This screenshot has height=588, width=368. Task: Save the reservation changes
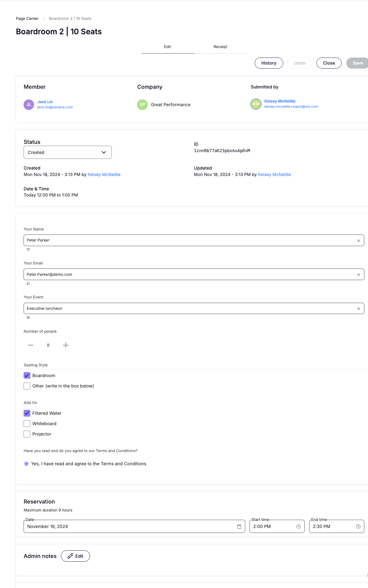click(x=357, y=63)
